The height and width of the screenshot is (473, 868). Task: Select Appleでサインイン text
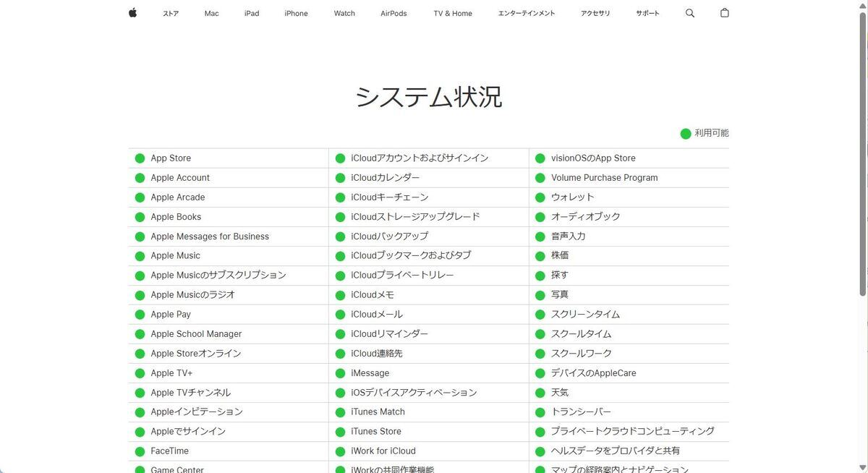click(x=188, y=432)
